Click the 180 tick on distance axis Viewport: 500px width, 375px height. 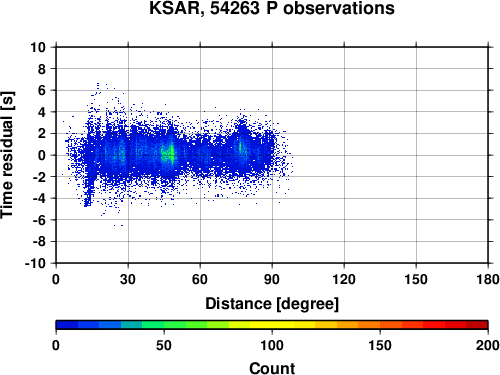pyautogui.click(x=488, y=279)
